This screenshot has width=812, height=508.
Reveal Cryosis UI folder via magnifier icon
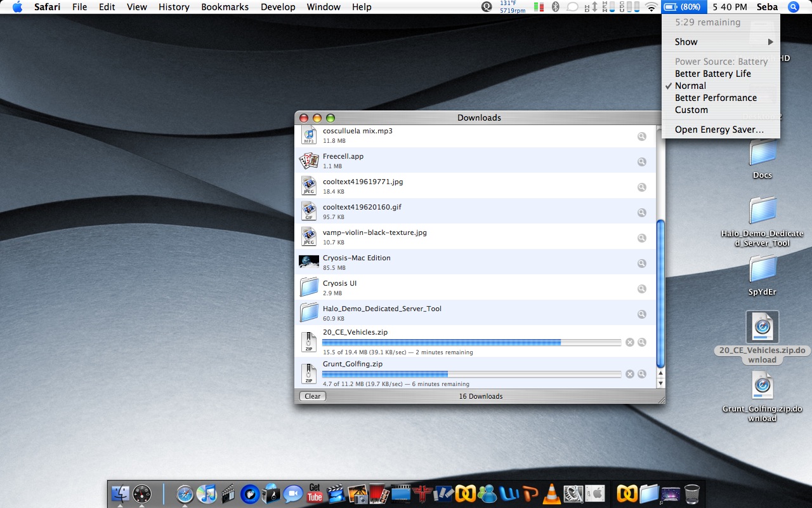click(642, 288)
